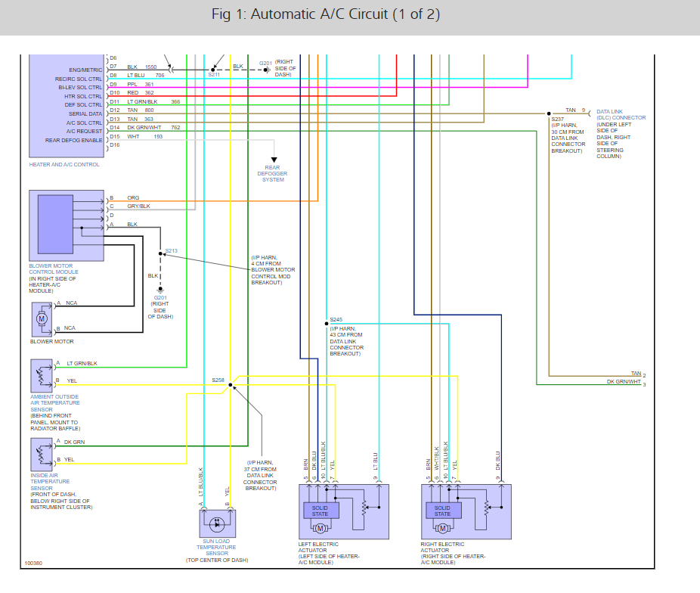This screenshot has height=593, width=700.
Task: Click the S258 splice dot
Action: coord(231,385)
